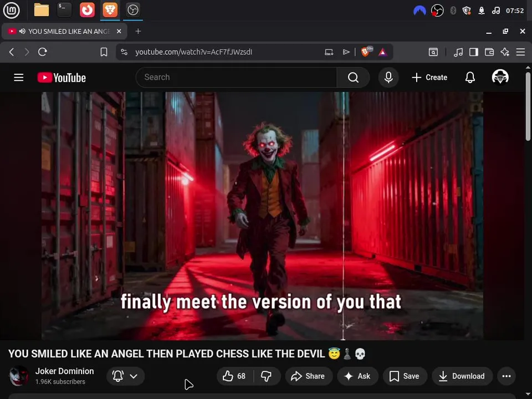The height and width of the screenshot is (399, 532).
Task: Switch to the OBS window in panel
Action: coord(132,10)
